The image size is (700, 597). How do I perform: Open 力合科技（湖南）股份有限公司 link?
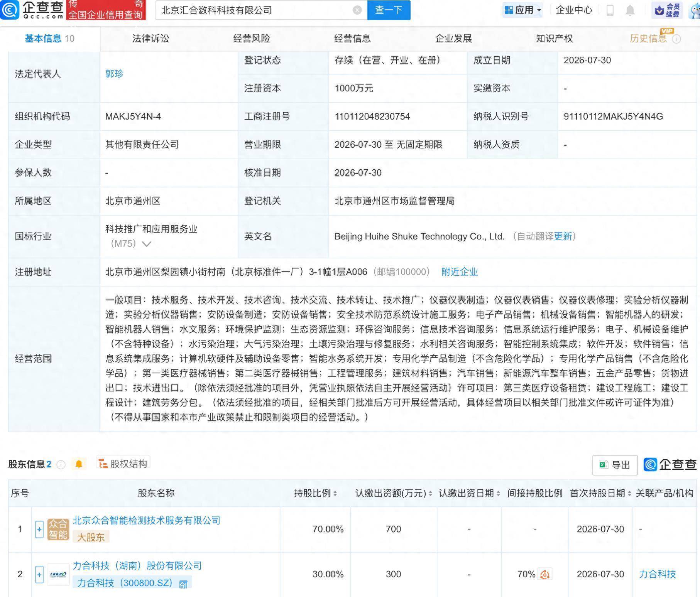[137, 566]
